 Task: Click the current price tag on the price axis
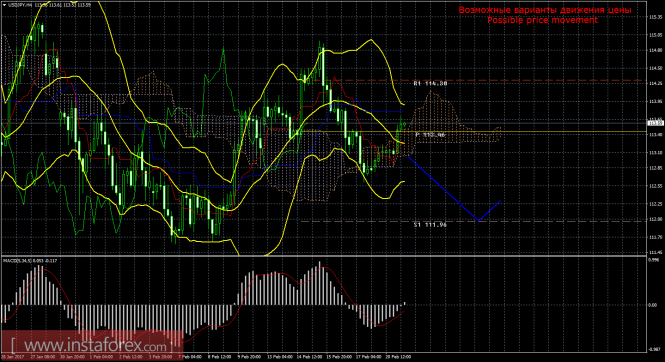click(656, 123)
